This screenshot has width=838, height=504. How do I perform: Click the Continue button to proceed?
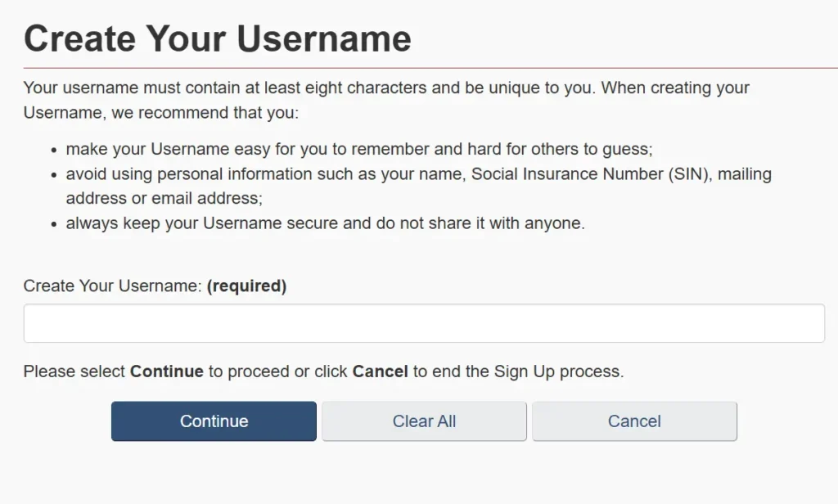[213, 421]
